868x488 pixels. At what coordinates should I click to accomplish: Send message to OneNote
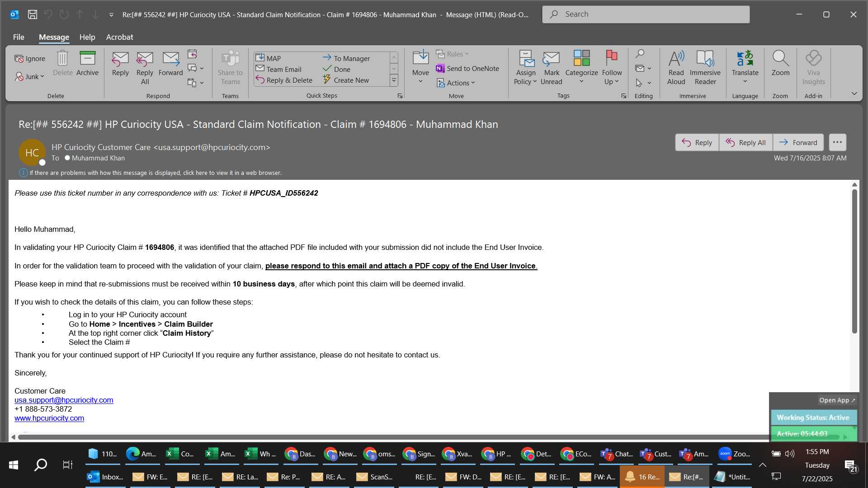pos(467,68)
